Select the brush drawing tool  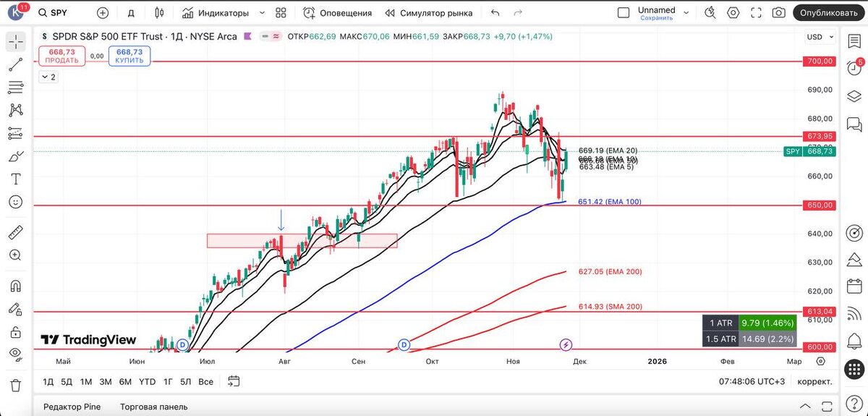point(15,156)
